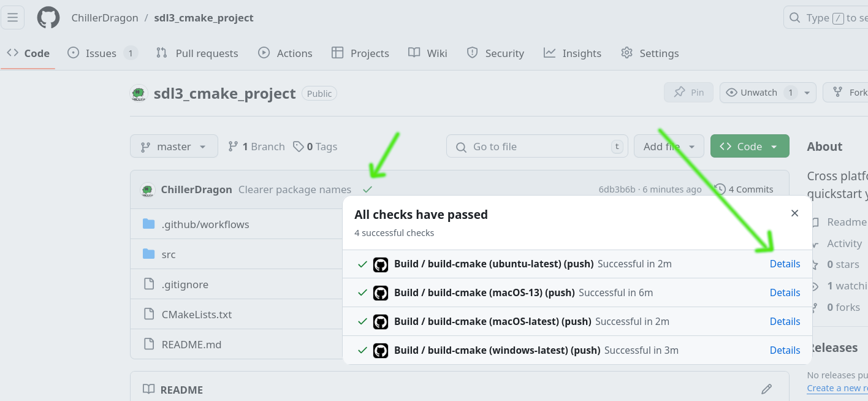Click the Public visibility badge
The height and width of the screenshot is (401, 868).
tap(319, 94)
